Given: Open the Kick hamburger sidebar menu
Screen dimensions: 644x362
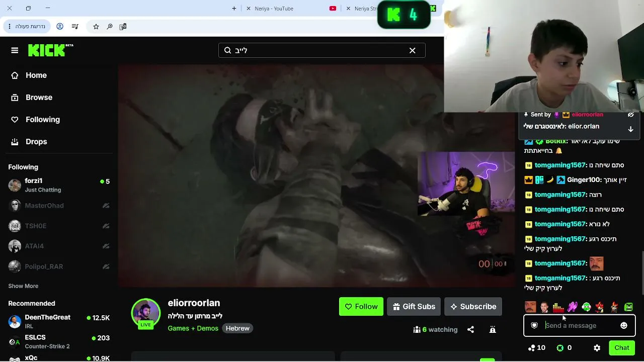Looking at the screenshot, I should point(15,50).
